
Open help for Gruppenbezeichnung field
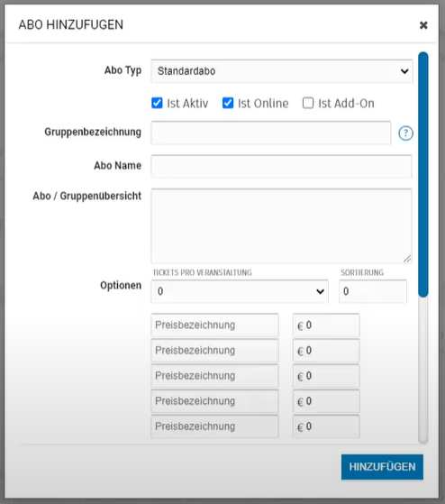pyautogui.click(x=406, y=133)
